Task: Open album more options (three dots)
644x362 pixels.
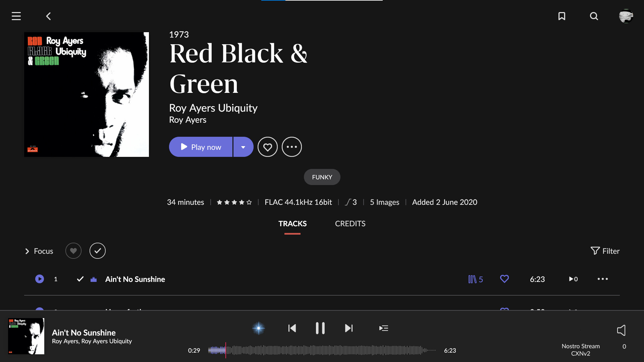Action: tap(292, 147)
